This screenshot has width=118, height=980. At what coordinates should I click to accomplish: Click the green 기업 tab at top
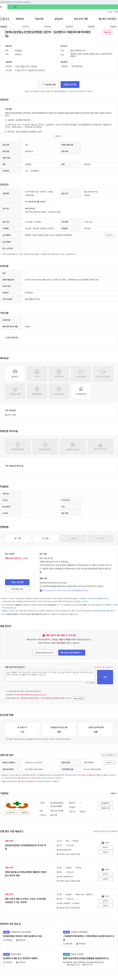click(15, 7)
